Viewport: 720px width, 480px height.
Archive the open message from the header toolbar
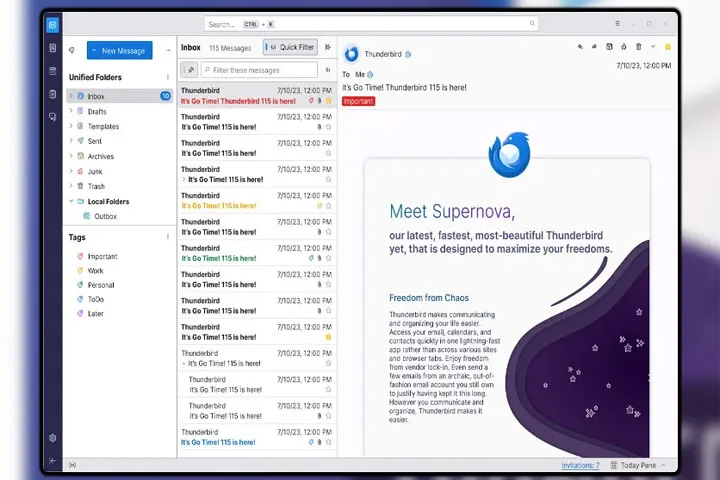tap(609, 46)
